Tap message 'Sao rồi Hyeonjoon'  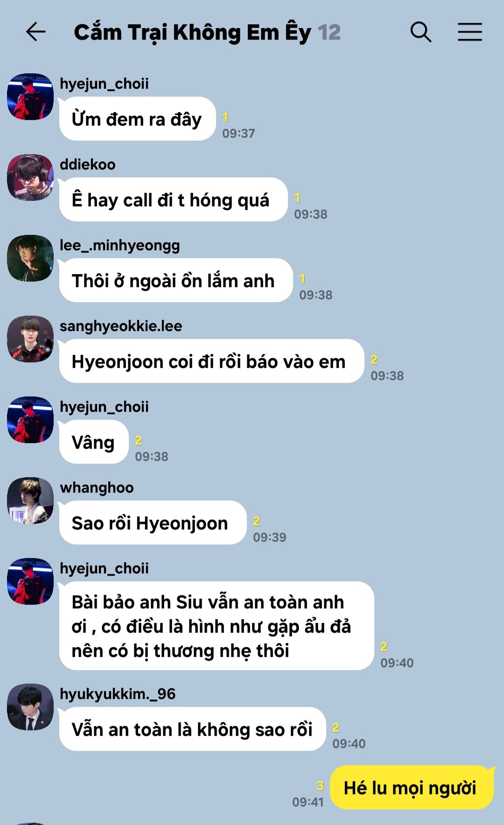click(153, 522)
